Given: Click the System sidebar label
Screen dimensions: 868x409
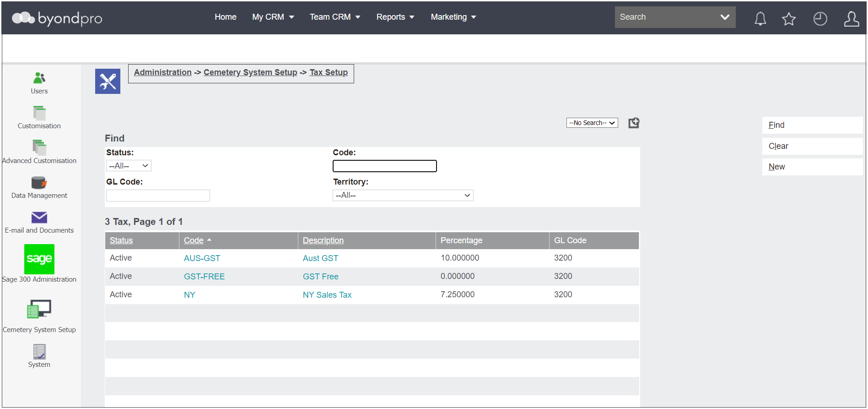Looking at the screenshot, I should 39,365.
